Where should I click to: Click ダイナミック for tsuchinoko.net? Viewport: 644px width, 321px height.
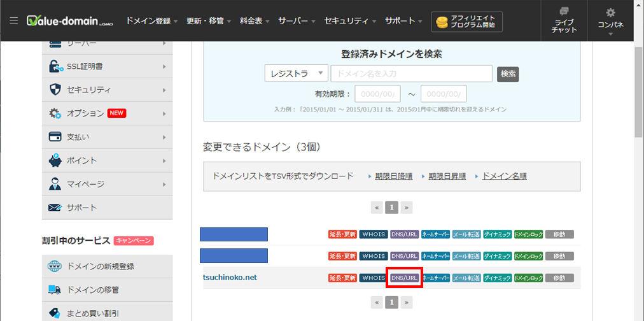pos(498,278)
